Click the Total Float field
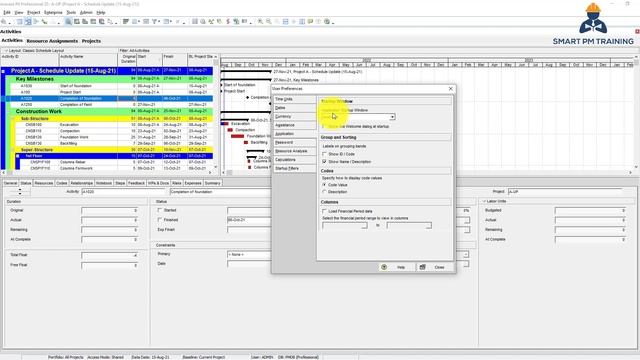Screen dimensions: 640x360 (109, 256)
